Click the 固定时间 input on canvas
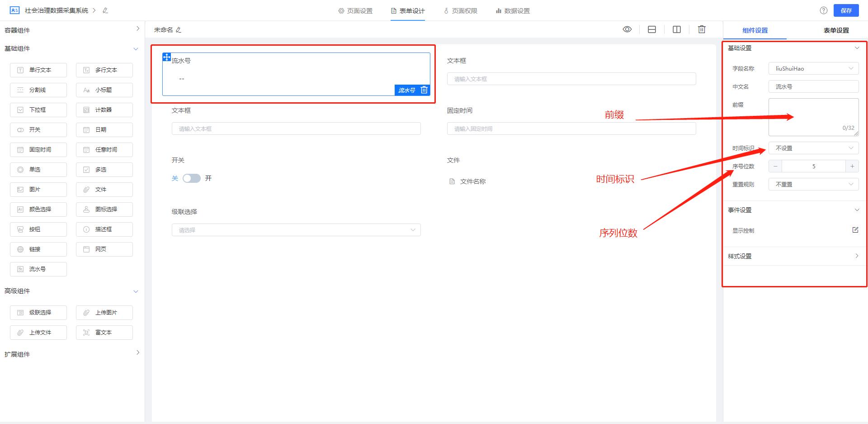 point(571,129)
